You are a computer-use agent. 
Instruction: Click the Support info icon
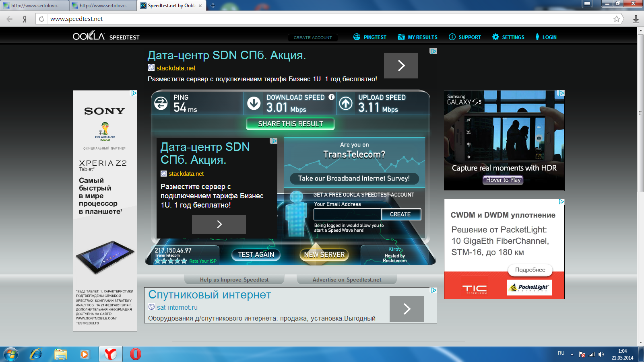click(x=452, y=37)
